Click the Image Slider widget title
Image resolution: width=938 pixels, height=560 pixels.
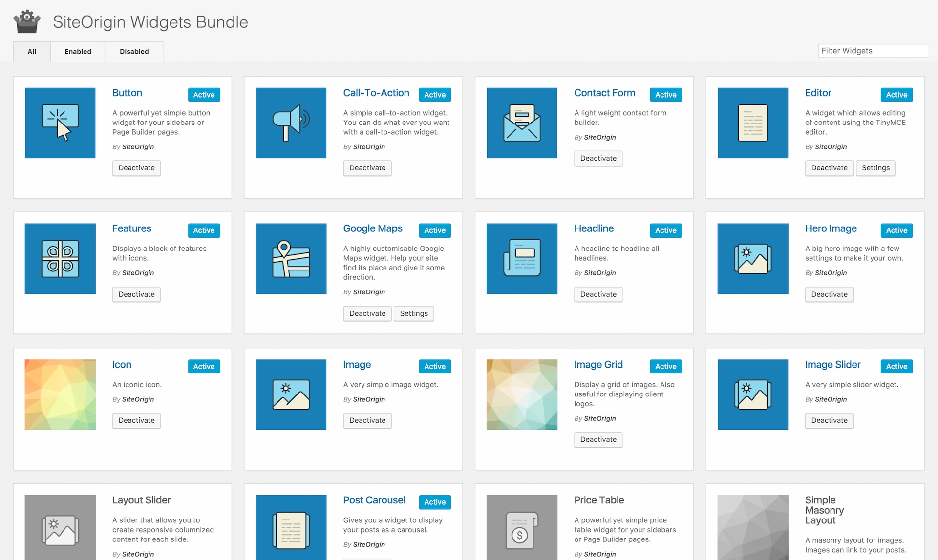point(833,365)
